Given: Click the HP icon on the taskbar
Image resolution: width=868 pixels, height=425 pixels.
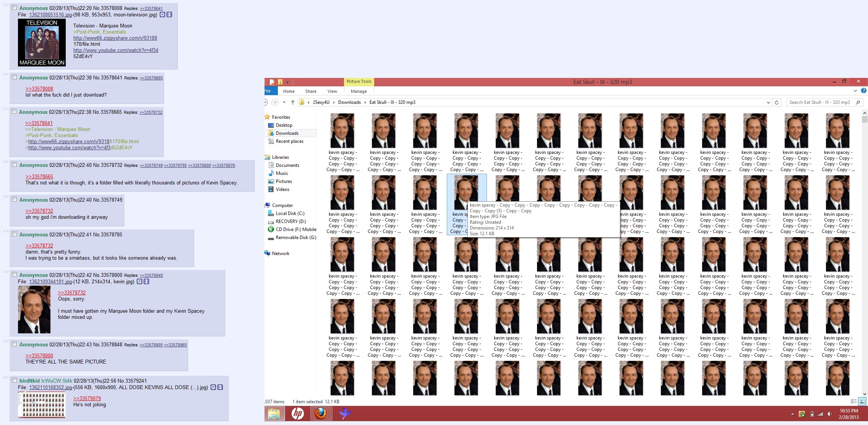Looking at the screenshot, I should [x=297, y=413].
